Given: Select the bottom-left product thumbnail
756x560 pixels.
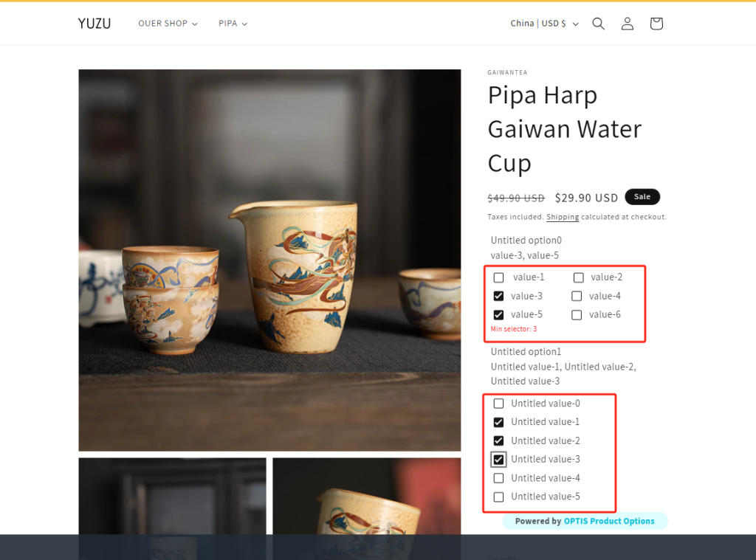Looking at the screenshot, I should click(172, 509).
